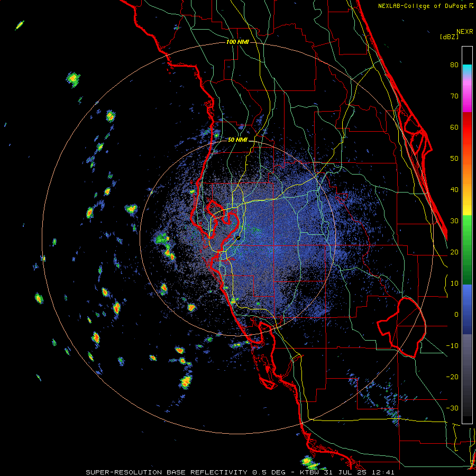This screenshot has height=476, width=476.
Task: Click the 50 value on the dBZ scale
Action: (x=454, y=159)
